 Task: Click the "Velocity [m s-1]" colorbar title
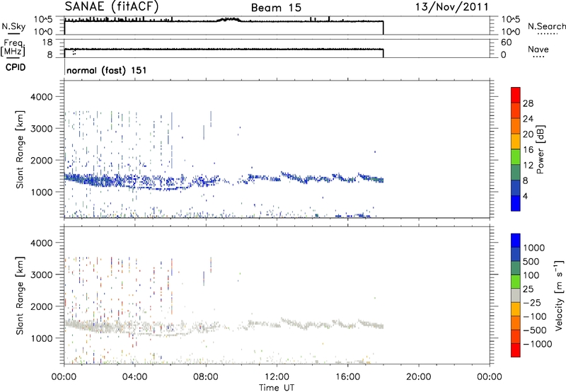point(559,295)
